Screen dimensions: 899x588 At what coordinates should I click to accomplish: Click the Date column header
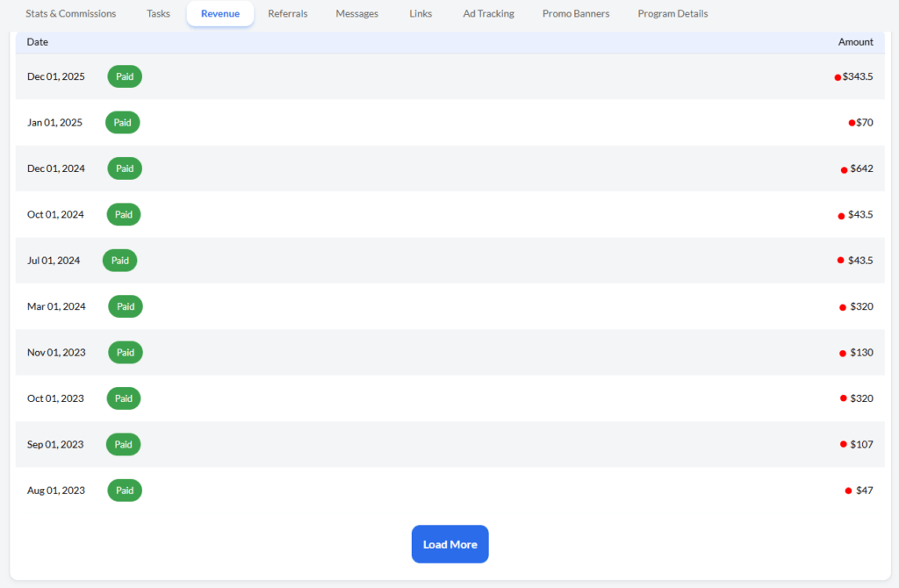[37, 41]
